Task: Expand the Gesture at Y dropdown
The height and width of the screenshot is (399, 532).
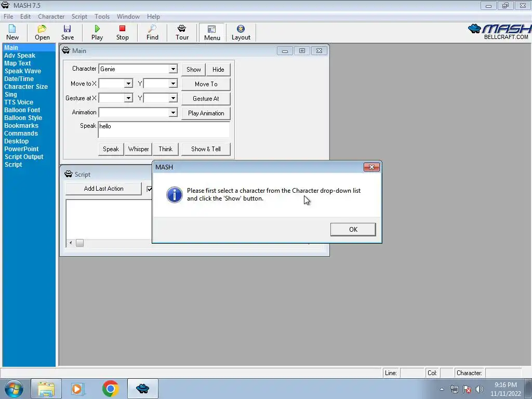Action: coord(173,98)
